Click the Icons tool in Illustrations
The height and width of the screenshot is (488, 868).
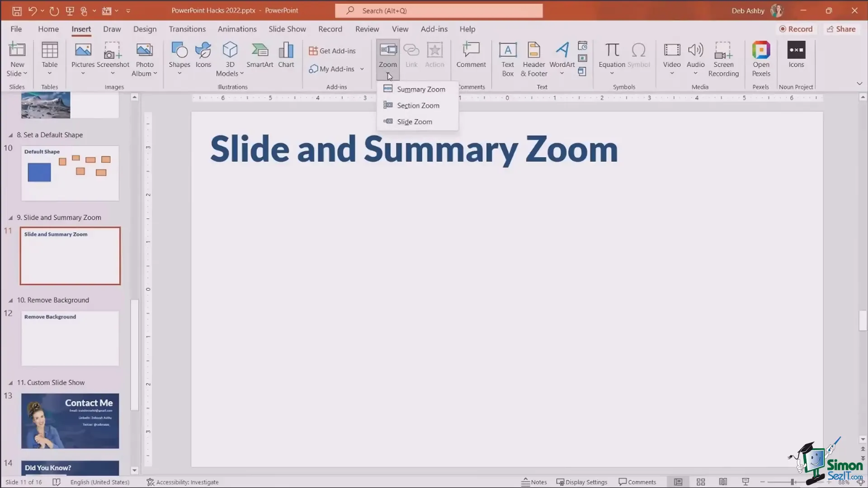pyautogui.click(x=203, y=55)
